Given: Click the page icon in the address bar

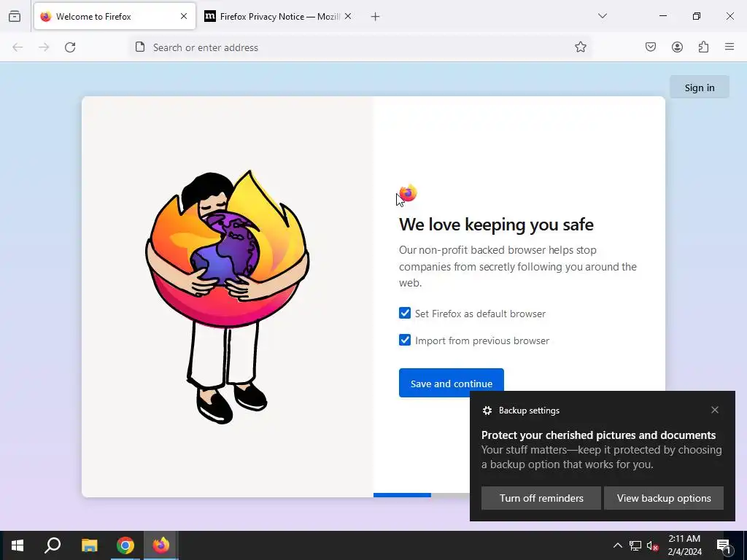Looking at the screenshot, I should point(140,47).
